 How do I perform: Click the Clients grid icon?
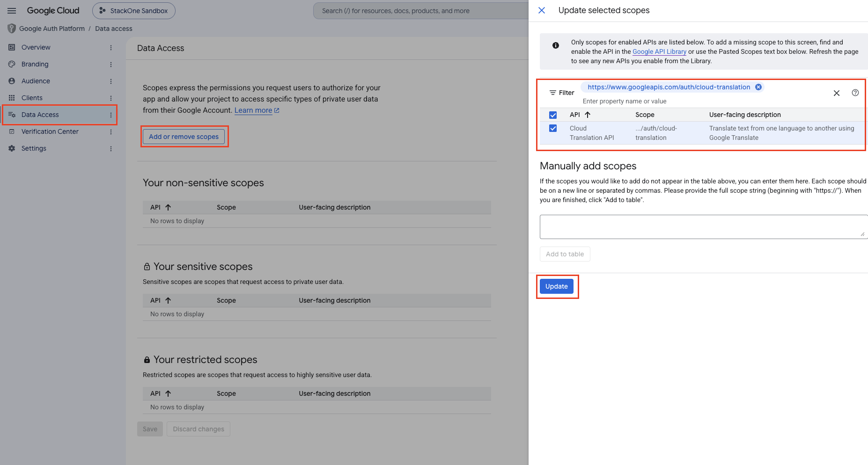[12, 98]
